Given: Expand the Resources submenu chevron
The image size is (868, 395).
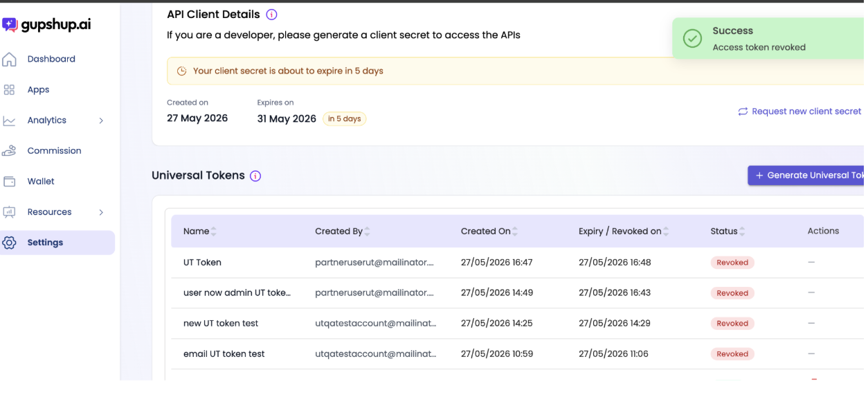Looking at the screenshot, I should click(x=101, y=212).
